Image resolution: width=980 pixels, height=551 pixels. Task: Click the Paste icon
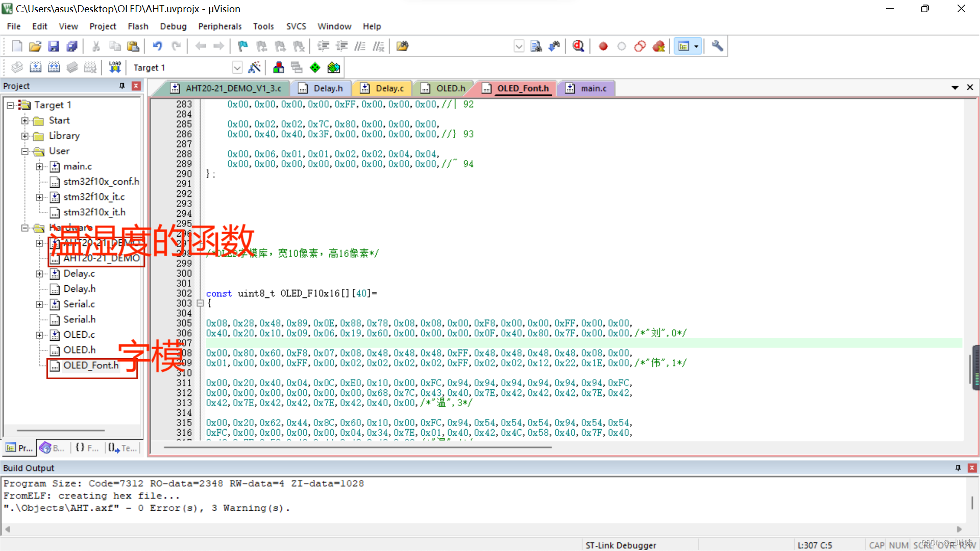(133, 46)
